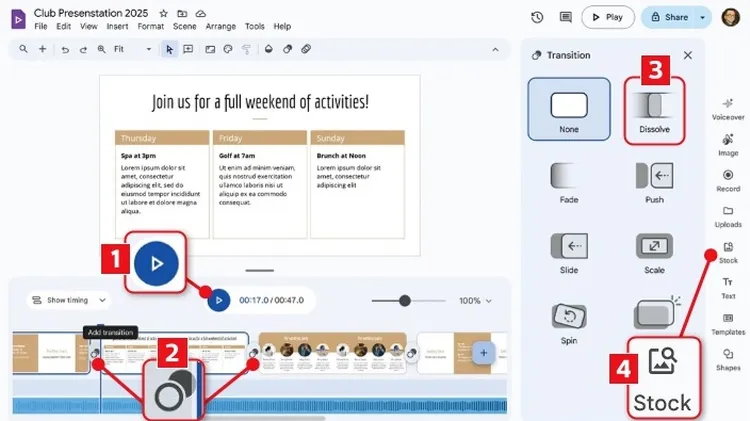Screen dimensions: 750x421
Task: Open the Uploads folder in the sidebar
Action: coord(727,214)
